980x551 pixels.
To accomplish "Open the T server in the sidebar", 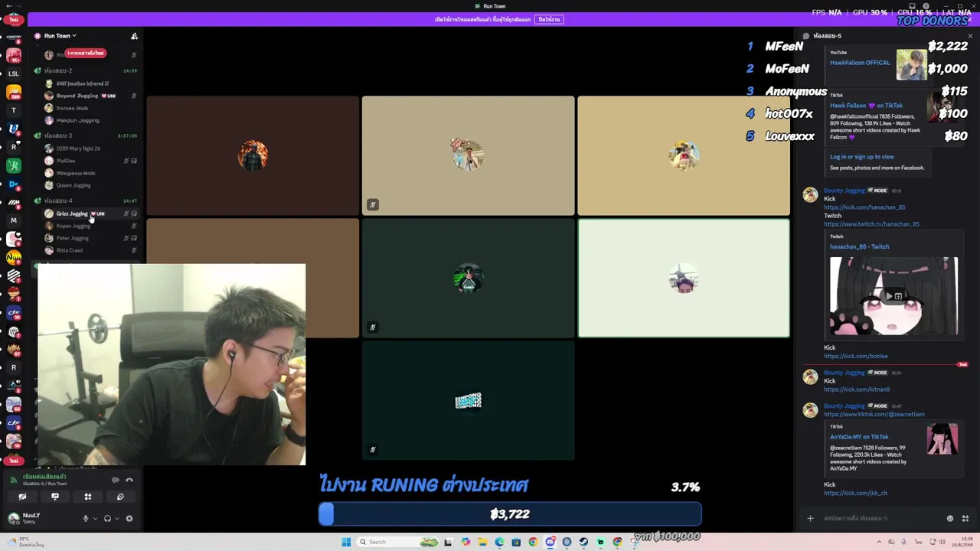I will [13, 110].
